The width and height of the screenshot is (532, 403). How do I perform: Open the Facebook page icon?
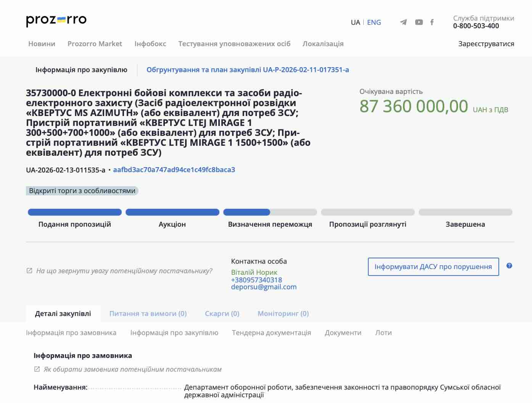[x=432, y=22]
